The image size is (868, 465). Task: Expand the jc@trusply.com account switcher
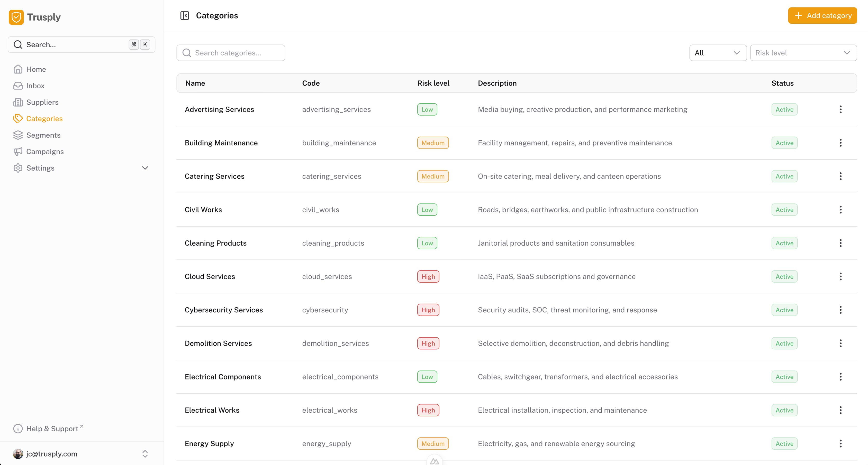[x=145, y=453]
